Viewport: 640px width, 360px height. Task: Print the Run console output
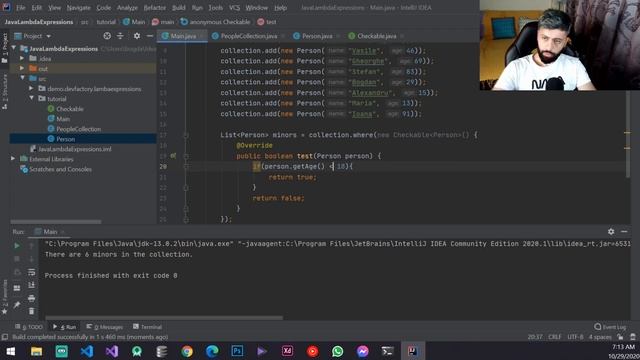pos(31,298)
